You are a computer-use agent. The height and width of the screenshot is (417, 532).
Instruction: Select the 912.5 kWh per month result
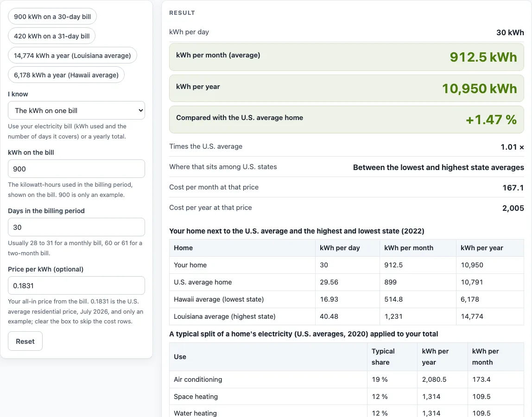coord(483,57)
